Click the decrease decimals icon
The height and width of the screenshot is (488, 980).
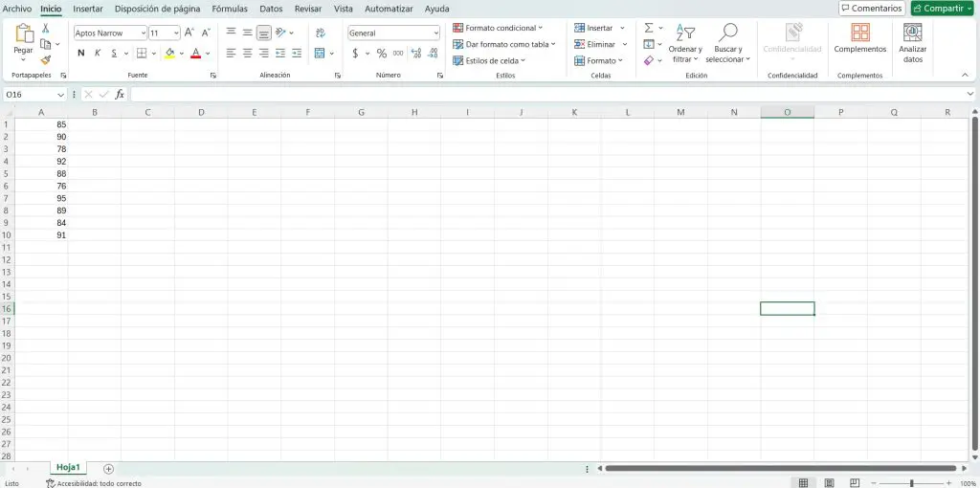(x=433, y=54)
